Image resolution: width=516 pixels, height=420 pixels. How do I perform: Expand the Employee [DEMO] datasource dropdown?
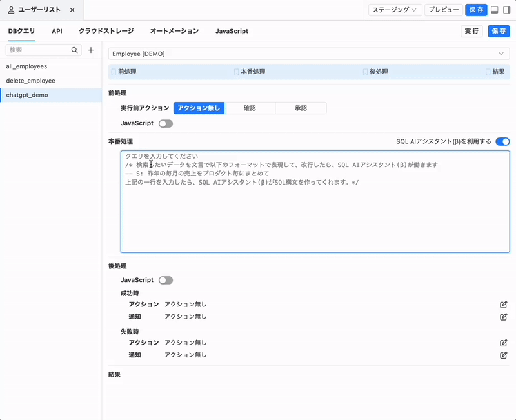[309, 54]
